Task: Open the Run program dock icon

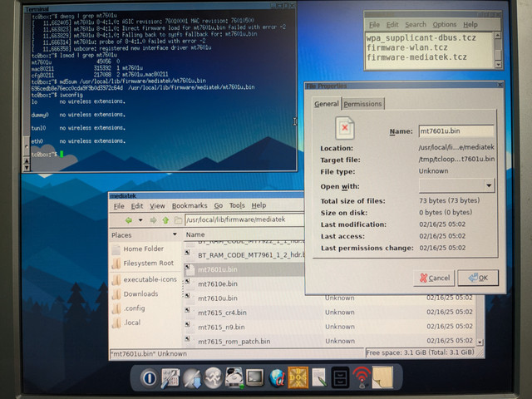Action: pos(213,377)
